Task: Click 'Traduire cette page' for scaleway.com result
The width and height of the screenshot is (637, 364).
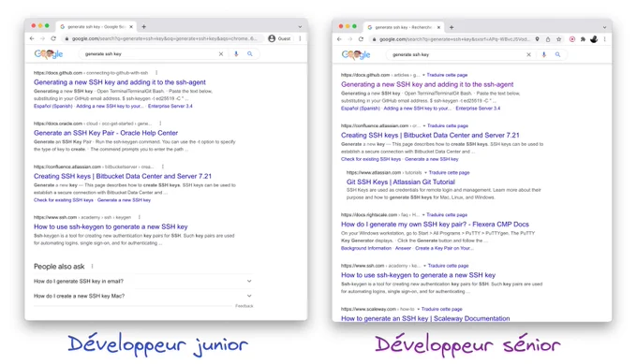Action: coord(441,309)
